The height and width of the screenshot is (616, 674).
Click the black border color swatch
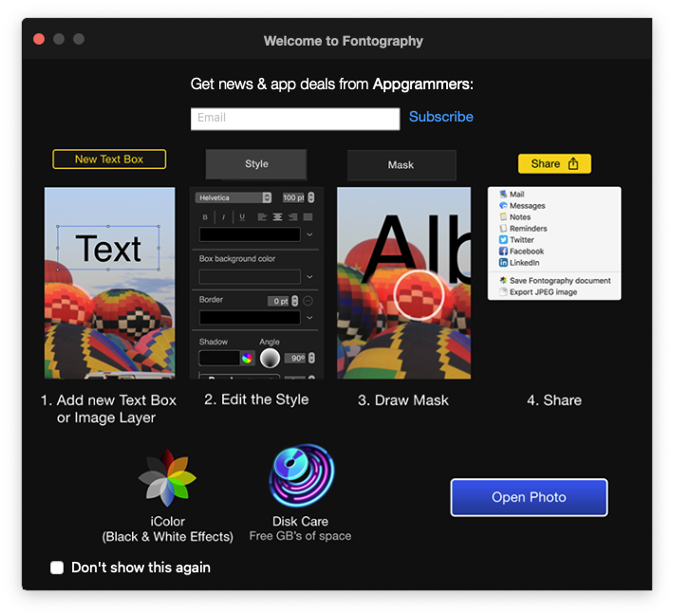coord(250,318)
